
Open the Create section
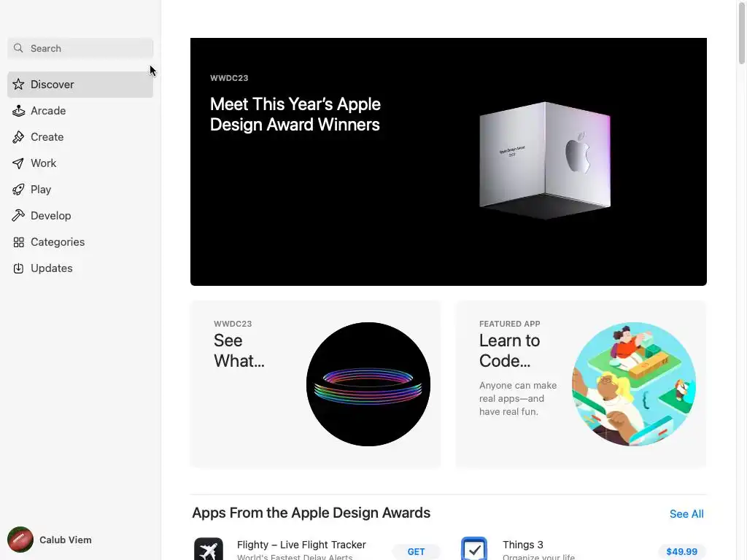tap(80, 137)
